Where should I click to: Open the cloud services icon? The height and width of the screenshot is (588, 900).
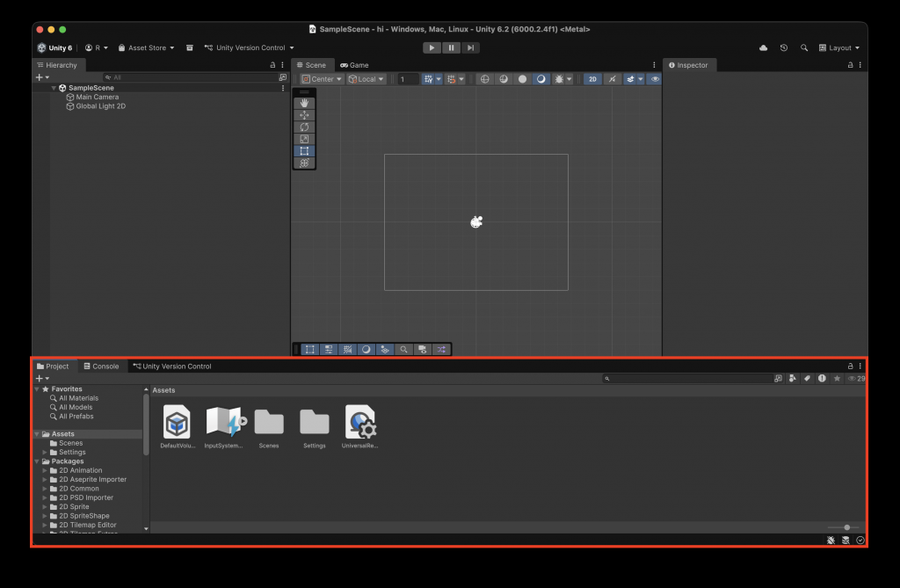coord(764,47)
